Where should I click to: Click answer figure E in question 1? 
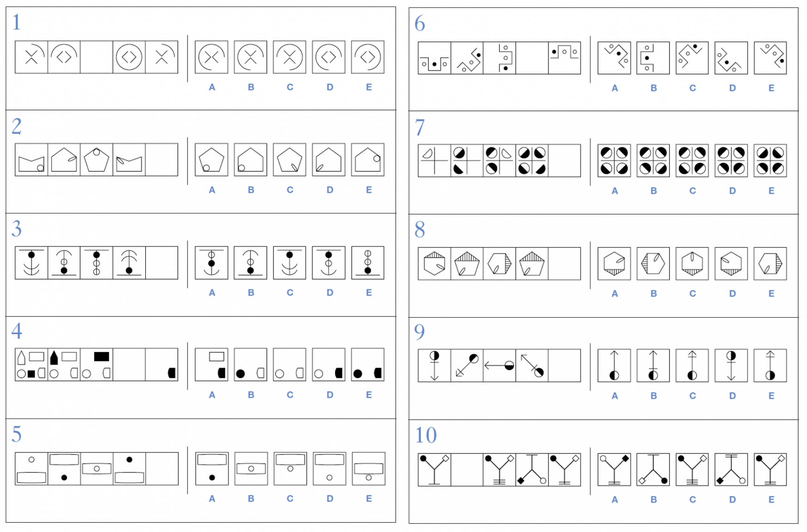coord(367,57)
